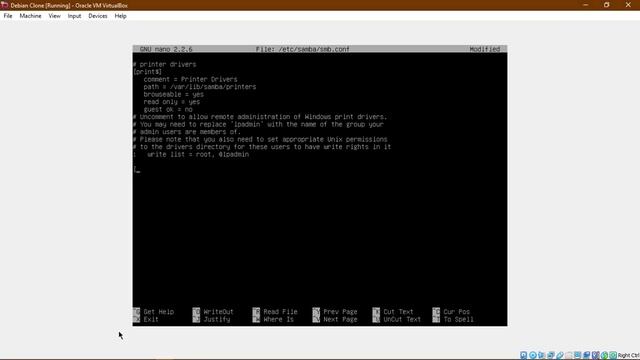Click the display settings status icon
This screenshot has width=640, height=360.
(x=578, y=355)
